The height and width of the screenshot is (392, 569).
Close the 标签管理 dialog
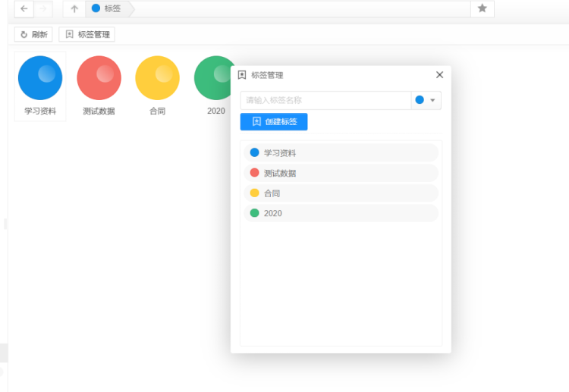pos(439,75)
